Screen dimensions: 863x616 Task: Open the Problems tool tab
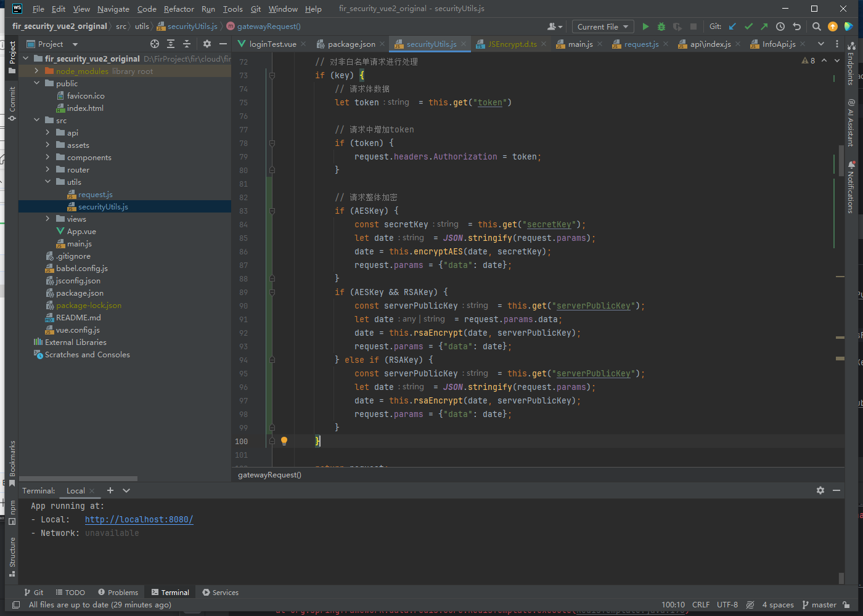pos(118,593)
